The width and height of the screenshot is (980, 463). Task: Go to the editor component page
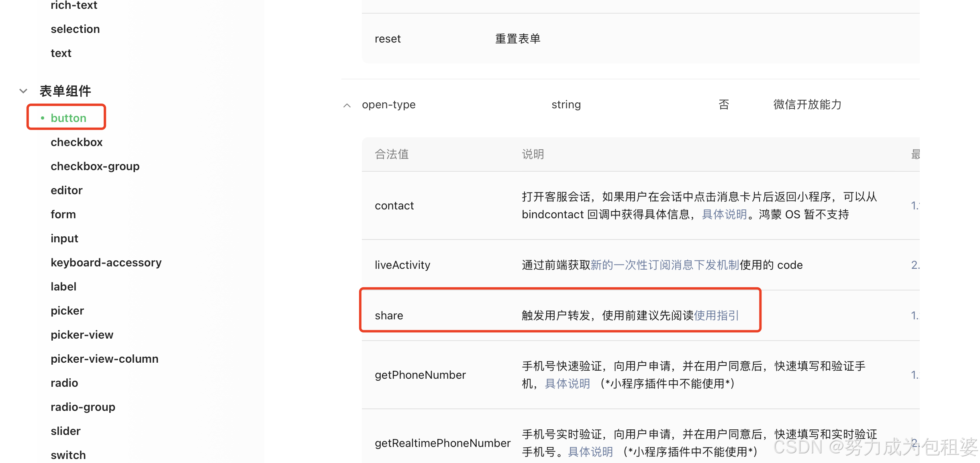[x=66, y=190]
